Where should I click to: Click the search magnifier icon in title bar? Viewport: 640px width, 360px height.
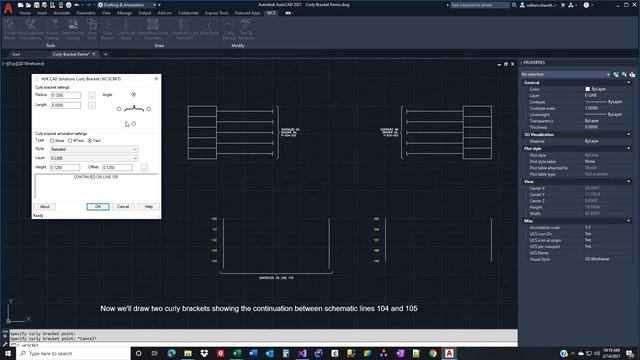point(514,5)
